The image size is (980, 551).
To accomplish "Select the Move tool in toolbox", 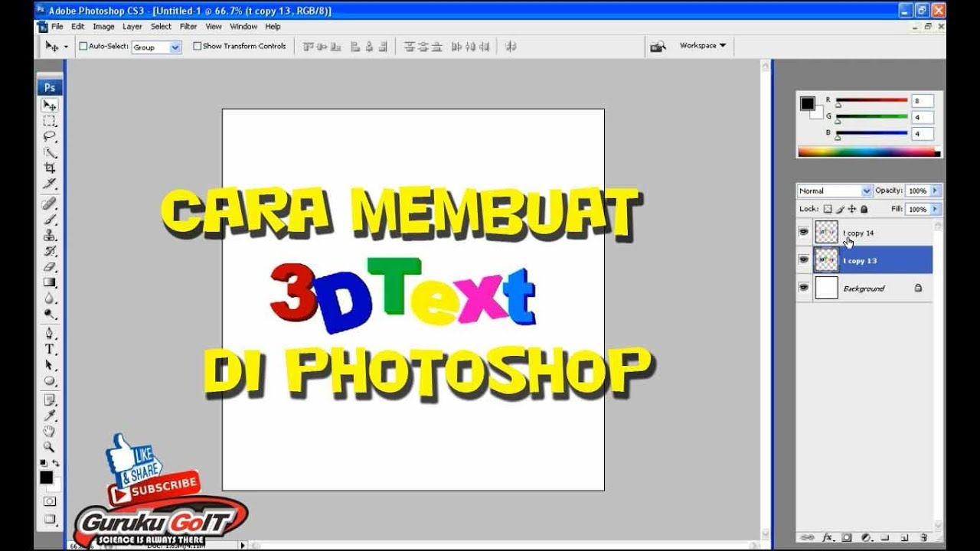I will click(x=50, y=106).
